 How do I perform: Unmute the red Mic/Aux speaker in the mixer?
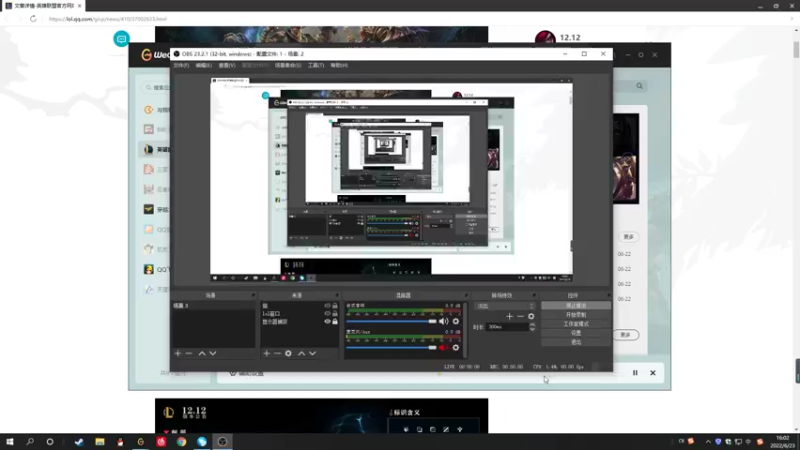coord(444,347)
